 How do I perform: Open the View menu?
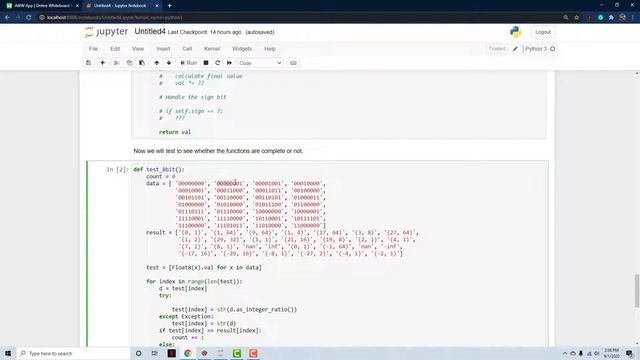(x=138, y=49)
